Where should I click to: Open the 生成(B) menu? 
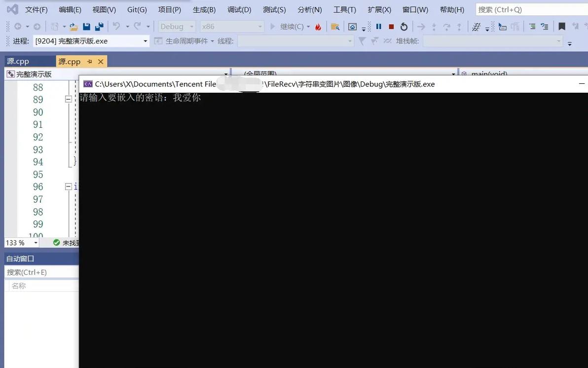(204, 10)
